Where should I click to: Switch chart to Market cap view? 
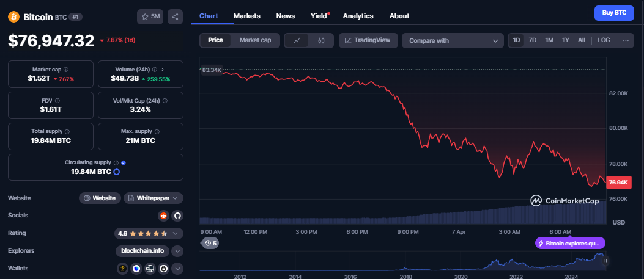tap(255, 40)
